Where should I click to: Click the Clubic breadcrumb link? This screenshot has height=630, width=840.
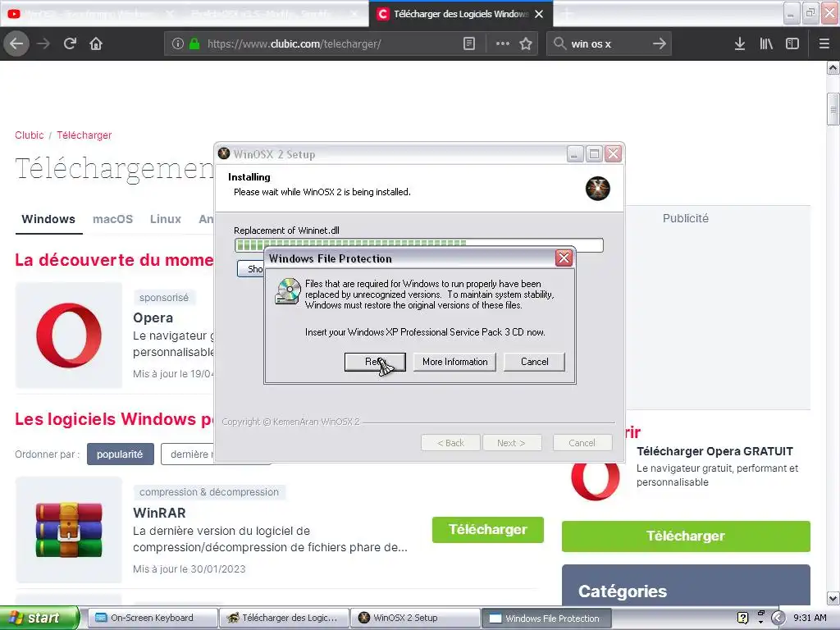(30, 135)
